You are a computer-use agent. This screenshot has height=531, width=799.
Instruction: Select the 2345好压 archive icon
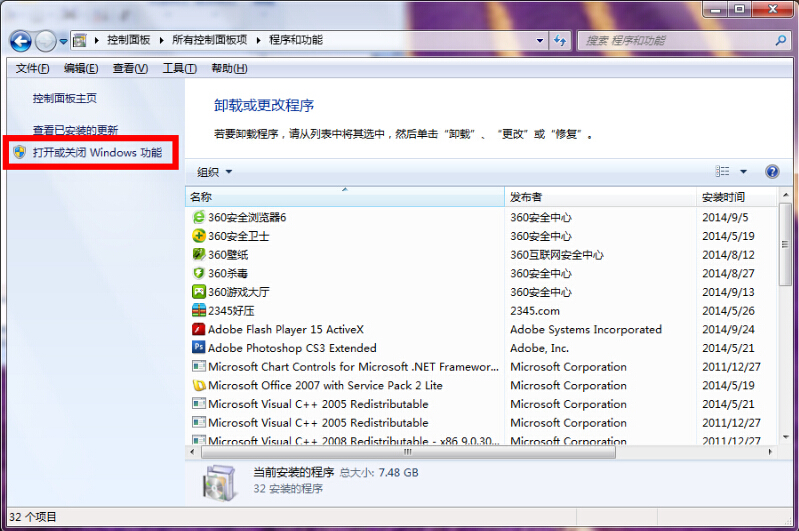click(x=198, y=311)
